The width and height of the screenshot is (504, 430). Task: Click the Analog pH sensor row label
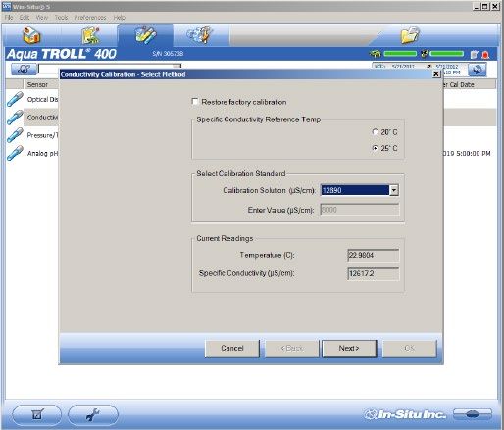[42, 153]
